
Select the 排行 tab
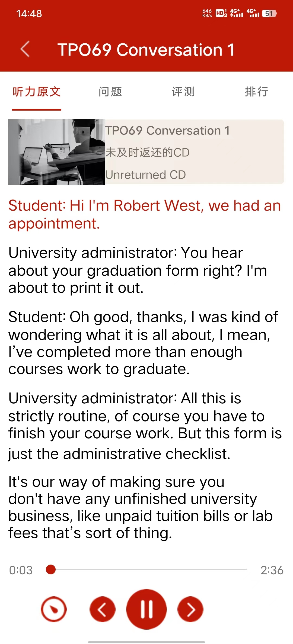256,92
